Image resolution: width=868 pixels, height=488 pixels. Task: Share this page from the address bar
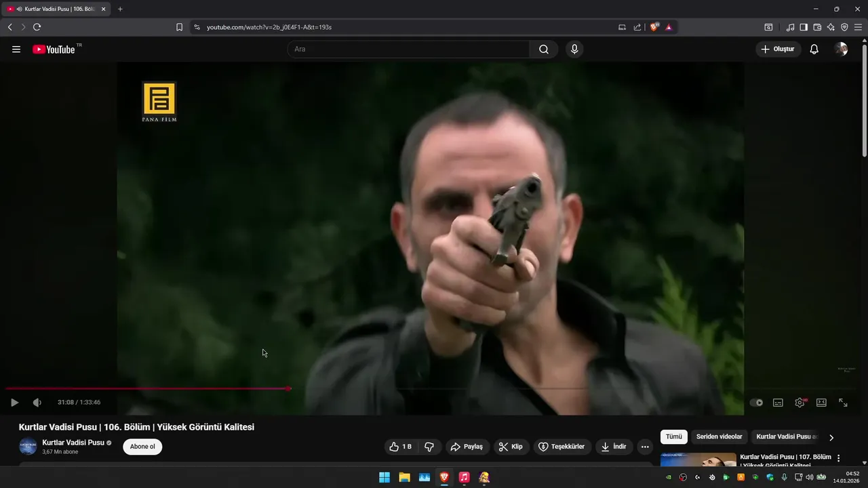pos(637,27)
